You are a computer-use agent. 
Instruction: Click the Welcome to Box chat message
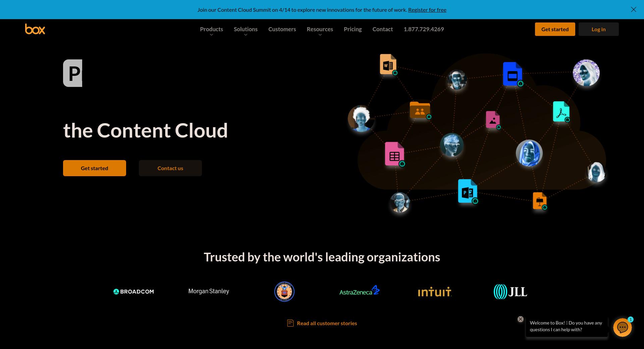pos(567,326)
